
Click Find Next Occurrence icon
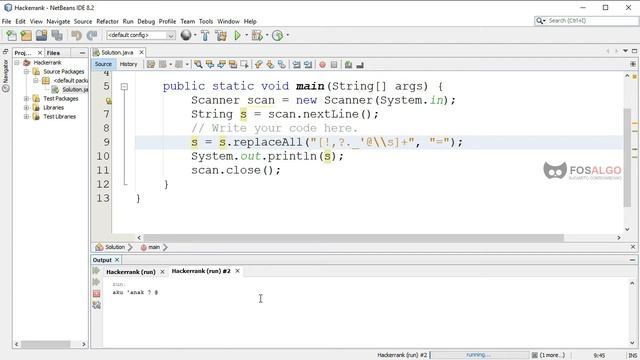coord(221,64)
